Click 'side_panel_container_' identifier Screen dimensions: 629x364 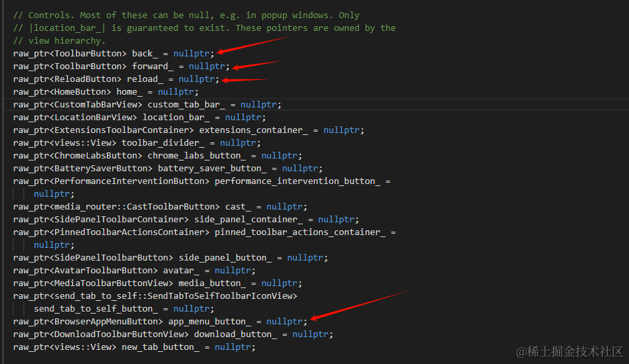click(x=249, y=220)
